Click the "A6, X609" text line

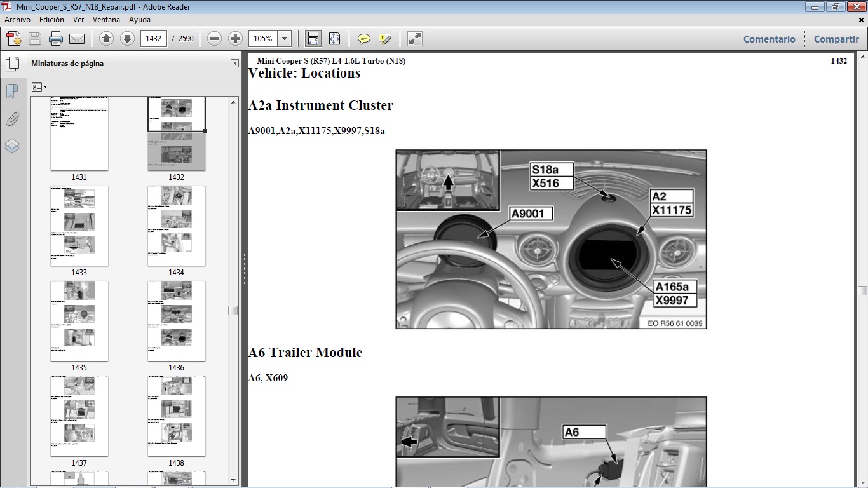click(268, 378)
